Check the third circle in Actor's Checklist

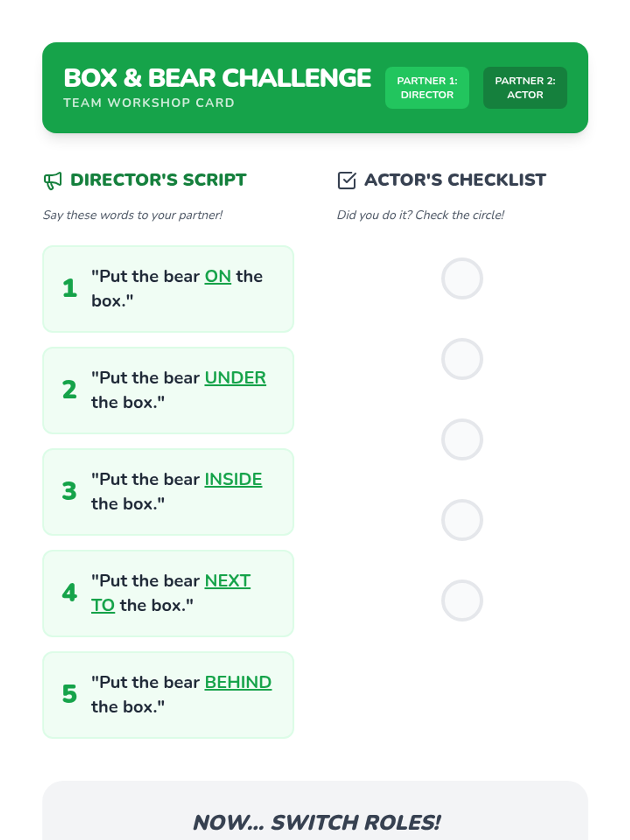pyautogui.click(x=462, y=439)
